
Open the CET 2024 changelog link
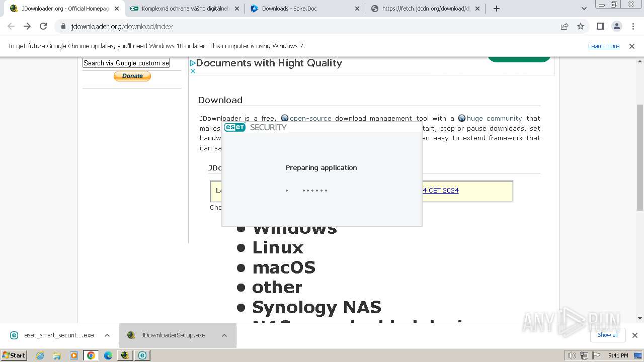point(441,190)
